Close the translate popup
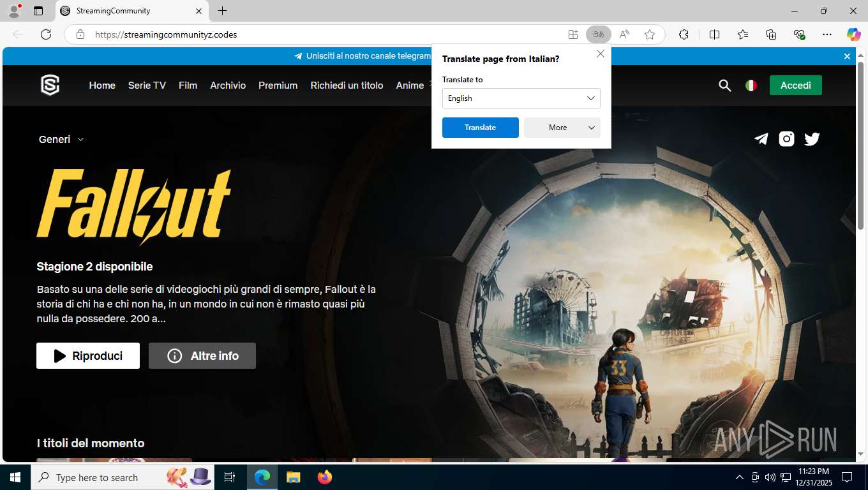The height and width of the screenshot is (490, 868). pyautogui.click(x=601, y=54)
